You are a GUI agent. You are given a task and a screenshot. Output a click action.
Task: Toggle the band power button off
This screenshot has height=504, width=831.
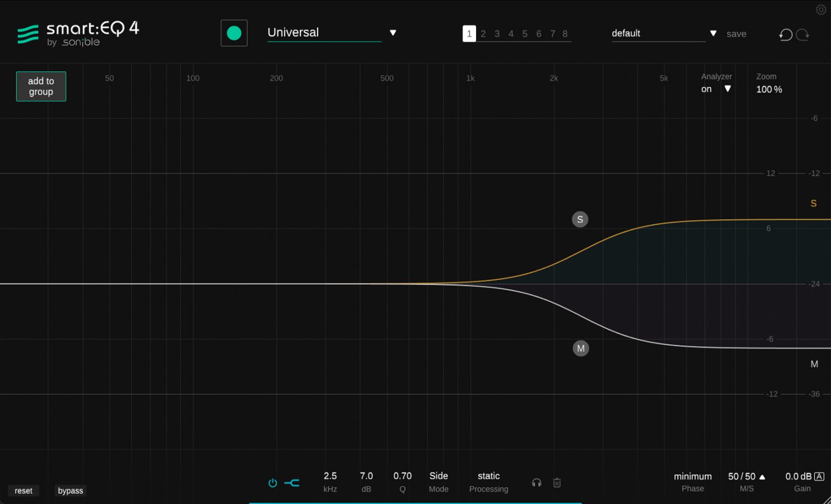pos(272,482)
